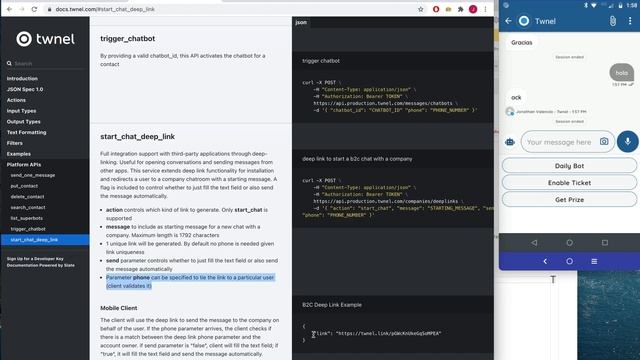Open Chrome's three-dot menu
This screenshot has height=360, width=640.
click(485, 9)
